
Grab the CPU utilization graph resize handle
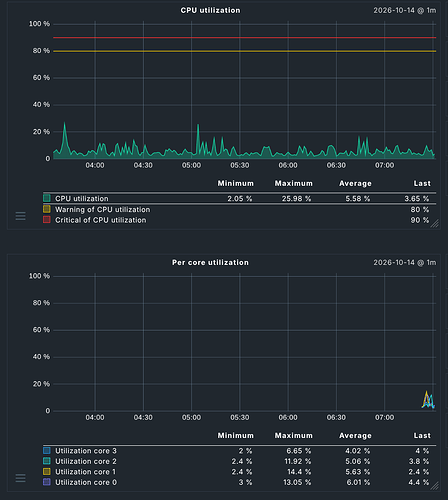tap(435, 223)
